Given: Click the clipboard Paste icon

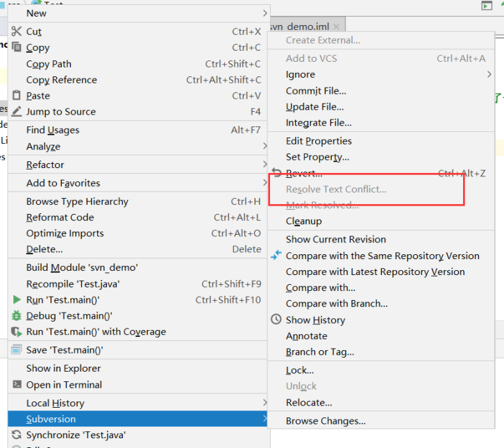Looking at the screenshot, I should 17,95.
